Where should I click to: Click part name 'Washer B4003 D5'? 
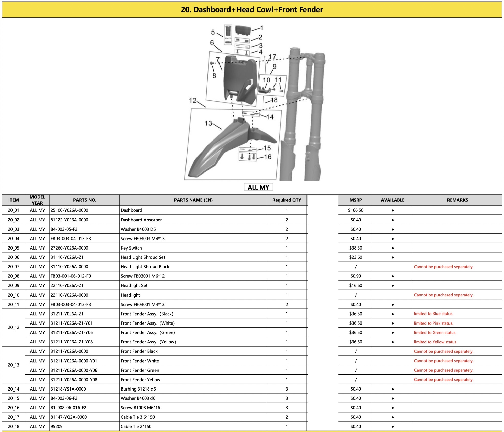pyautogui.click(x=138, y=229)
